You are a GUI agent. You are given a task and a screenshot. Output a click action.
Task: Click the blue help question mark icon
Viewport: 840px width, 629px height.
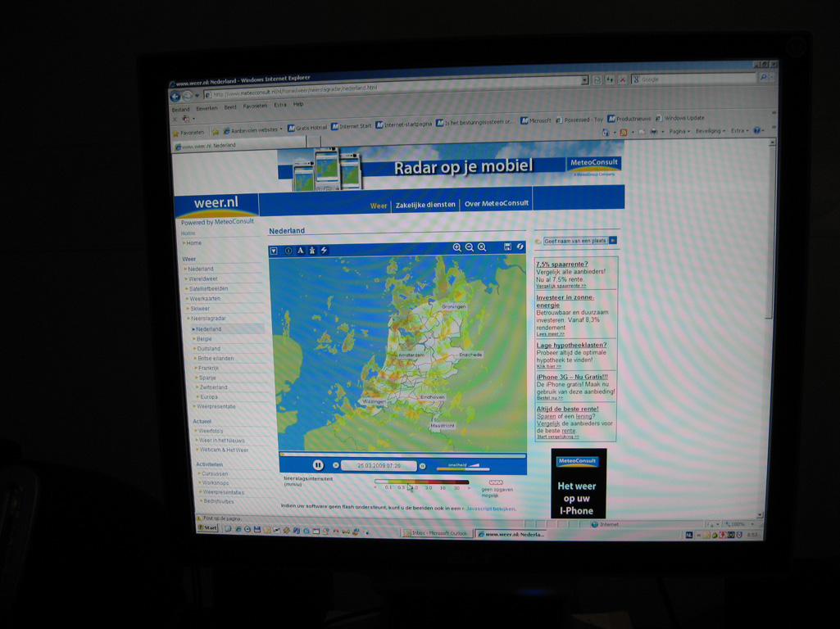tap(757, 130)
